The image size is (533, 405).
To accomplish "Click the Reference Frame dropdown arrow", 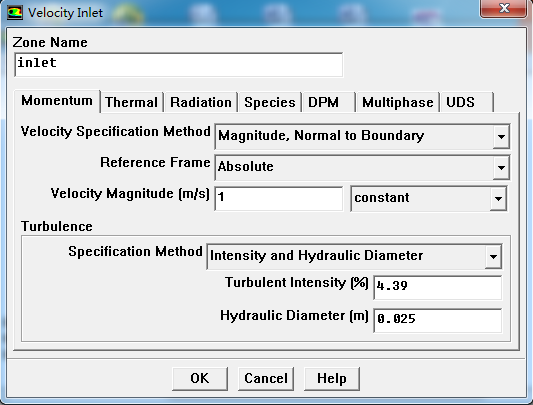I will pyautogui.click(x=501, y=168).
